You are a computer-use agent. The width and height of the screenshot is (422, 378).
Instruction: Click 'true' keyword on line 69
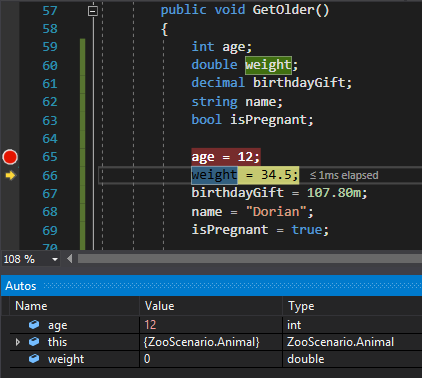click(307, 230)
